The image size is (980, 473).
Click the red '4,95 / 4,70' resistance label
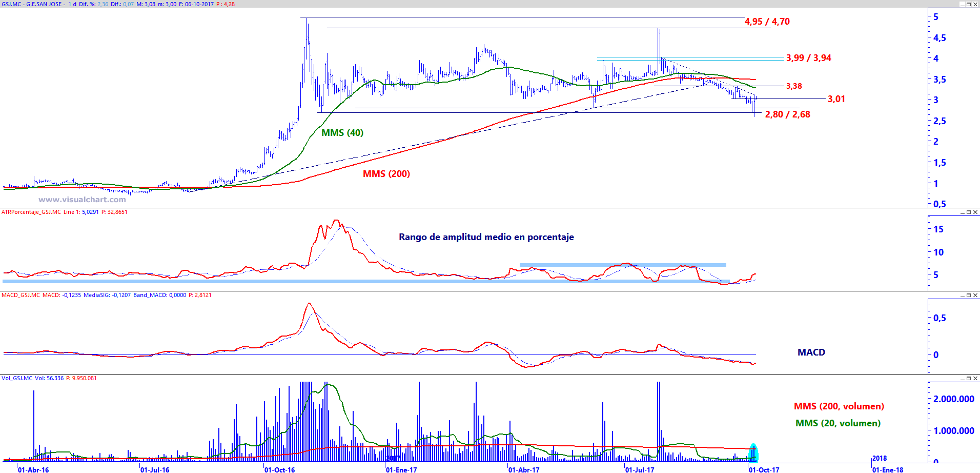coord(767,22)
